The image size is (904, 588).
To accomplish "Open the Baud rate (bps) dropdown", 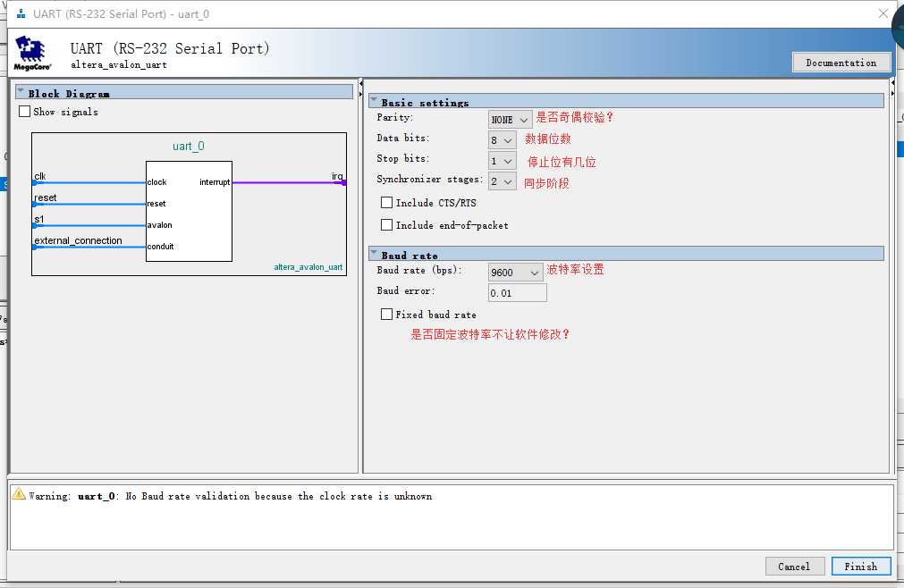I will pos(515,273).
